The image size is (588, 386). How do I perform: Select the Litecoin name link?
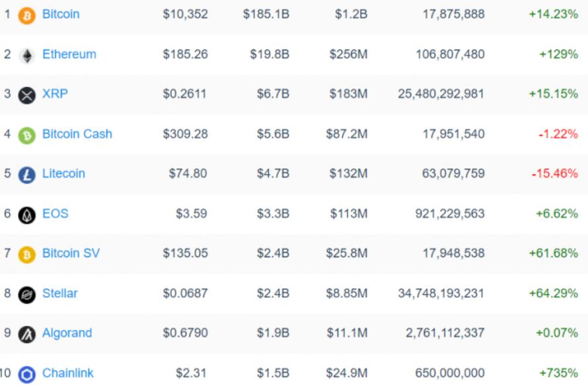point(63,174)
